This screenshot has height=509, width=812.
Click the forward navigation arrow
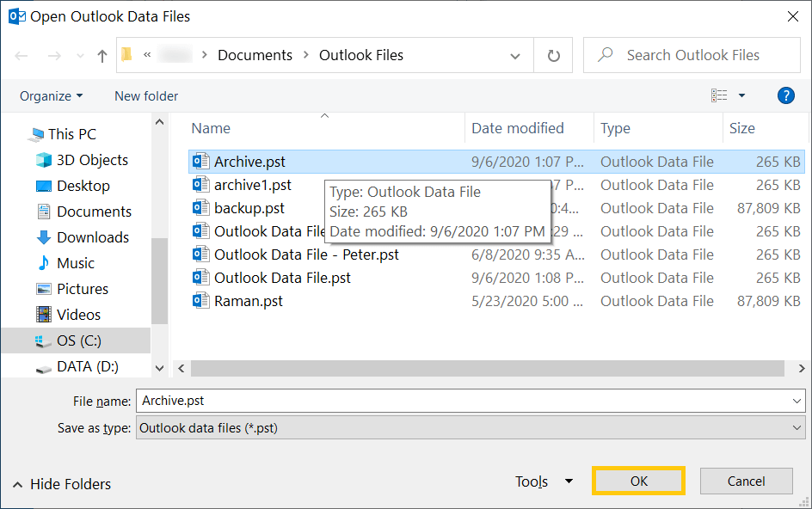54,55
